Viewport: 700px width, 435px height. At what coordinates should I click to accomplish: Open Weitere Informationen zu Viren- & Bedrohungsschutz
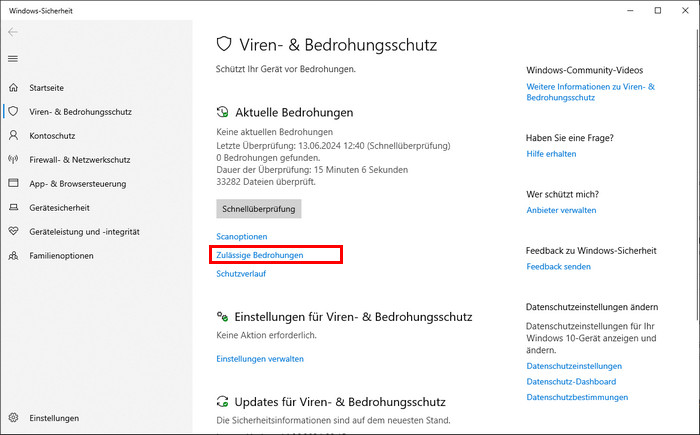590,92
